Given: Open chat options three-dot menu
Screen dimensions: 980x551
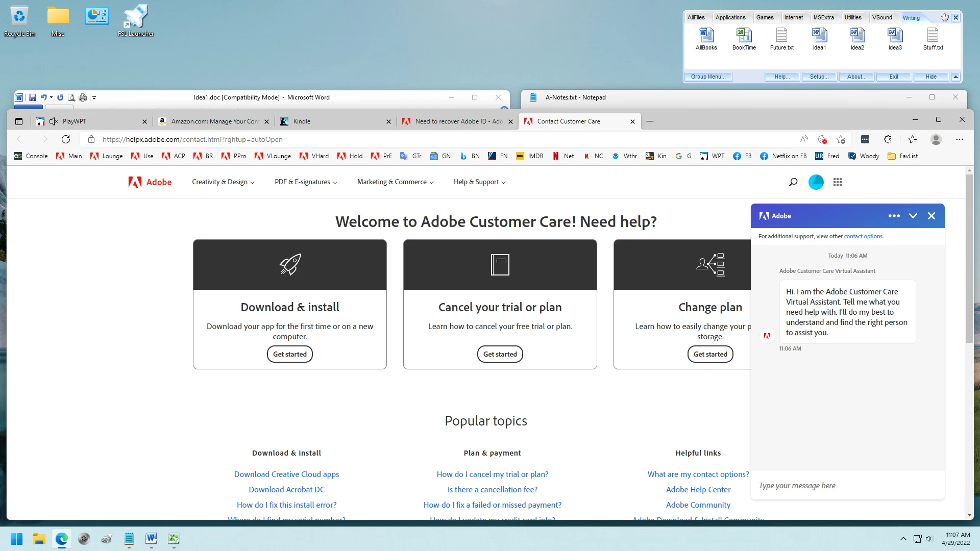Looking at the screenshot, I should click(x=894, y=216).
